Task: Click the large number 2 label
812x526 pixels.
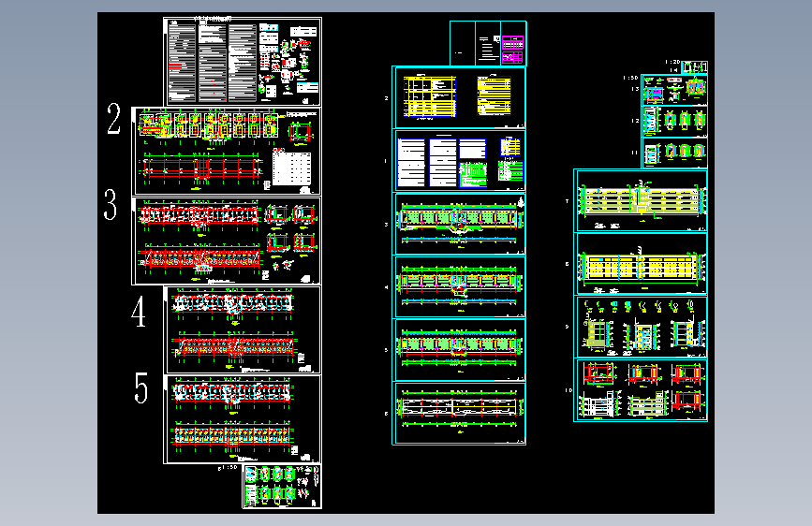Action: coord(114,119)
